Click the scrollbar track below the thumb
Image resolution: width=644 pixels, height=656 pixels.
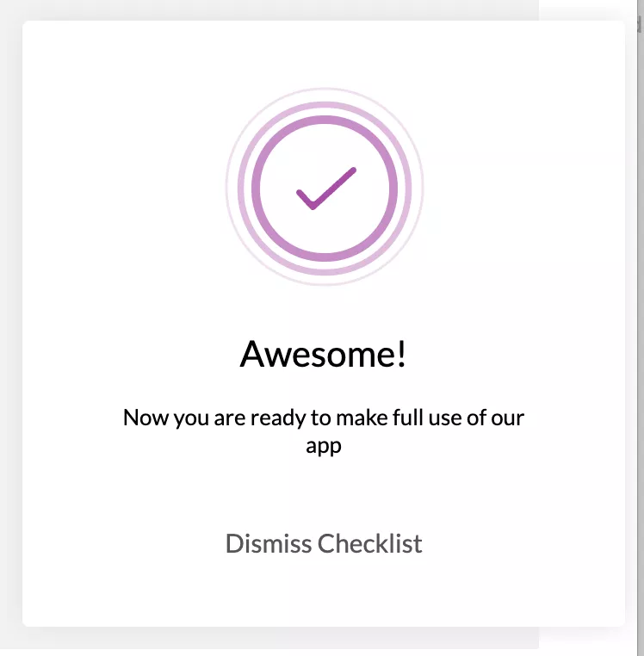pos(640,335)
